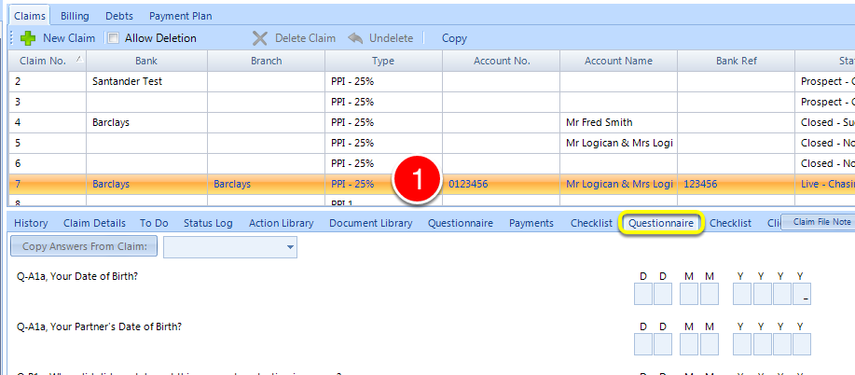Click bank ref 123456 cell
Screen dimensions: 855x375
click(736, 184)
